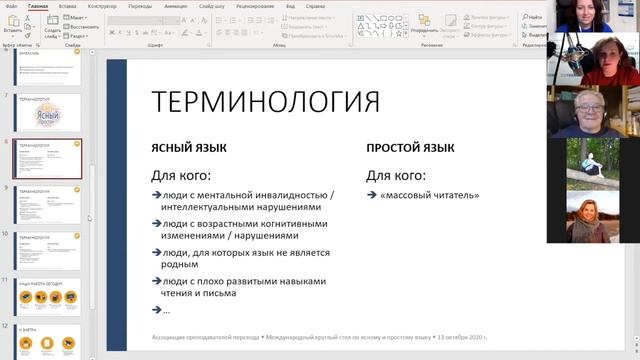The width and height of the screenshot is (640, 360).
Task: Click the Select (Выделить) cursor command
Action: pyautogui.click(x=534, y=35)
